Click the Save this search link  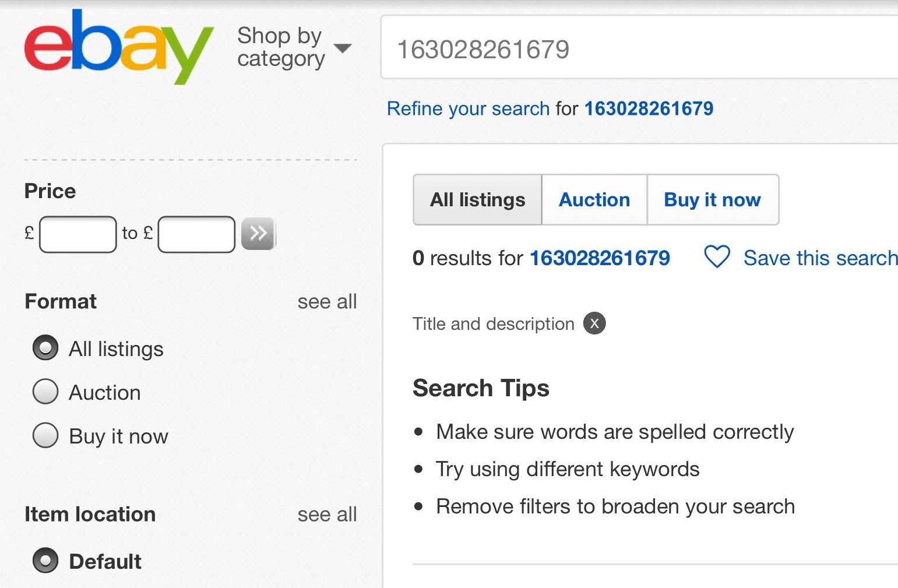click(x=820, y=258)
